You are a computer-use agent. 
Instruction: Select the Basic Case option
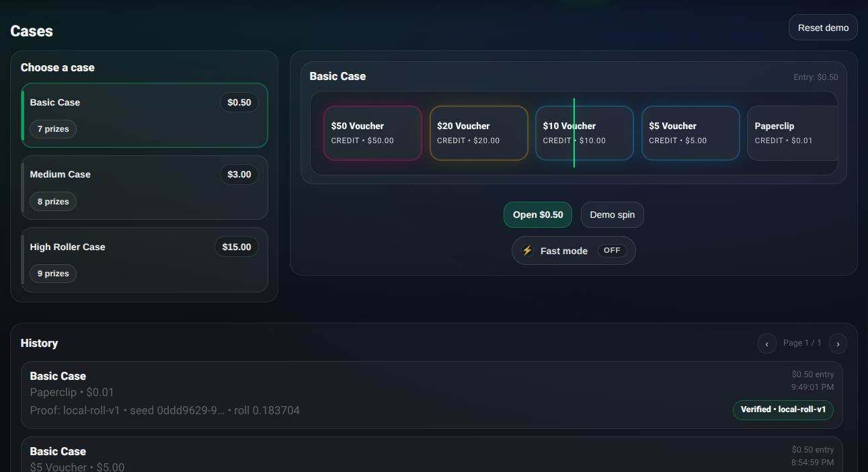pyautogui.click(x=145, y=115)
